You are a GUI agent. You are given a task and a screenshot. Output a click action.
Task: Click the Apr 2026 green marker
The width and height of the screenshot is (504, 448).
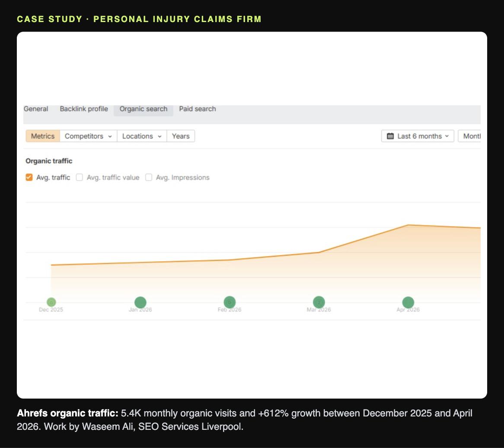(408, 302)
